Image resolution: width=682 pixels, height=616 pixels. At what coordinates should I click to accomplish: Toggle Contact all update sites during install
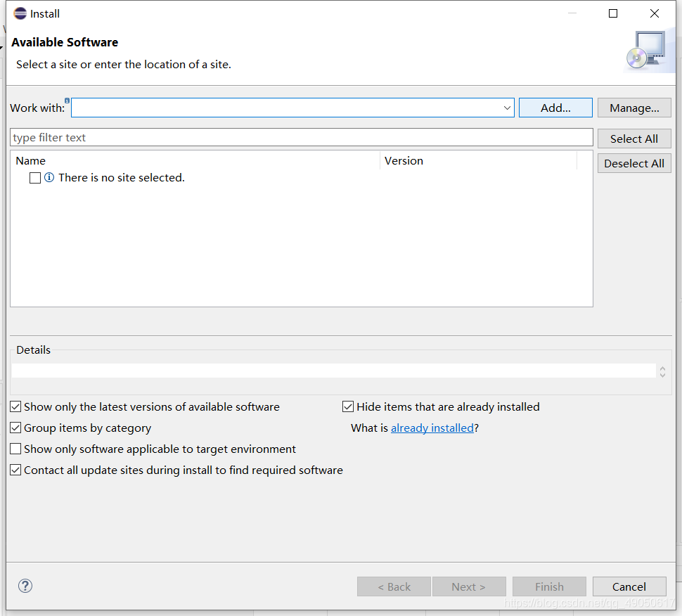[x=15, y=470]
